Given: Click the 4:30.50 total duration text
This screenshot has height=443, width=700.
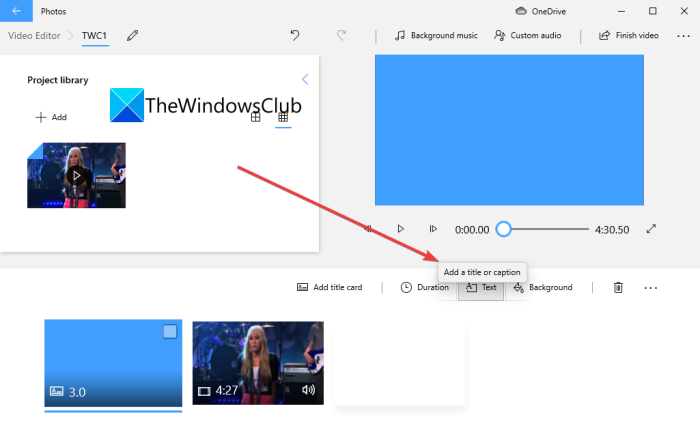Looking at the screenshot, I should (x=612, y=230).
